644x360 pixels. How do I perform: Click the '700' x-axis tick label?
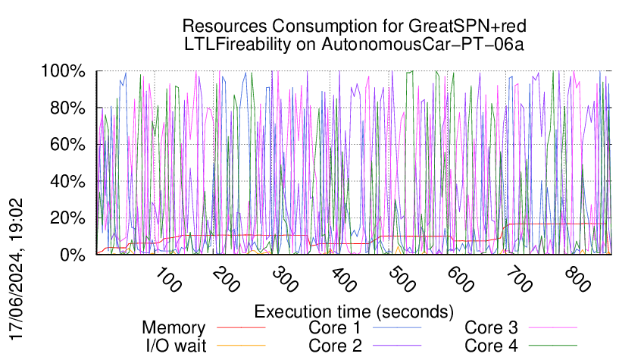coord(519,280)
